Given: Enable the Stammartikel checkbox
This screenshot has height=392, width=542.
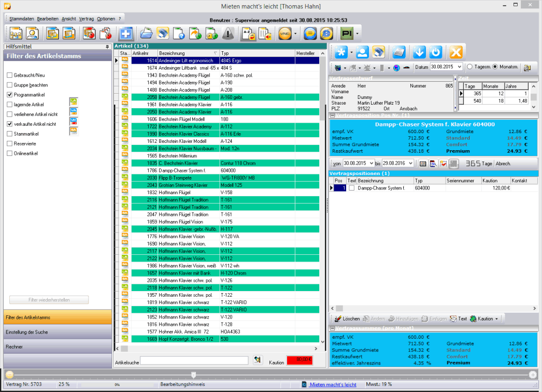Looking at the screenshot, I should click(x=10, y=134).
